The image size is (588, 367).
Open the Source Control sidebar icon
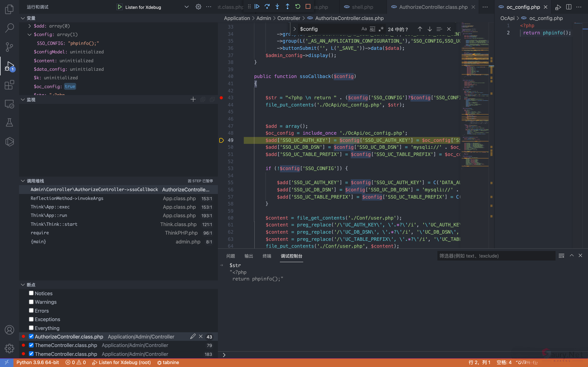coord(9,47)
